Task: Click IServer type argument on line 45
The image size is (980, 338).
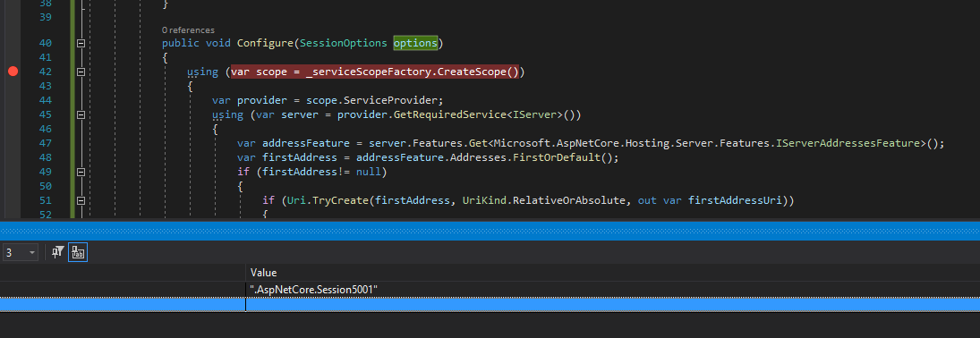Action: tap(533, 115)
